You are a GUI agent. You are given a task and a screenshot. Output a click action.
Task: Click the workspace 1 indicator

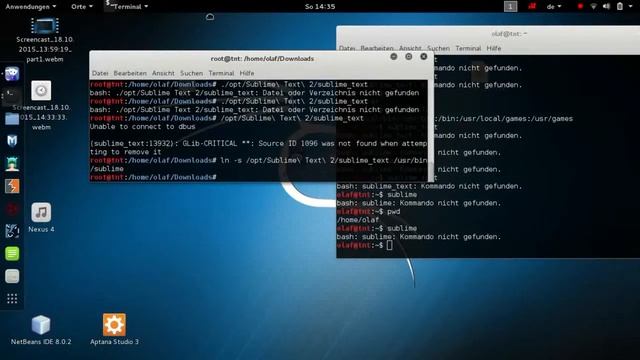point(510,6)
